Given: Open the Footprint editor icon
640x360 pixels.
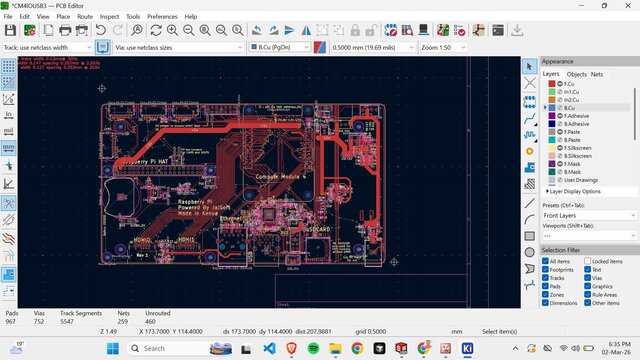Looking at the screenshot, I should 391,30.
